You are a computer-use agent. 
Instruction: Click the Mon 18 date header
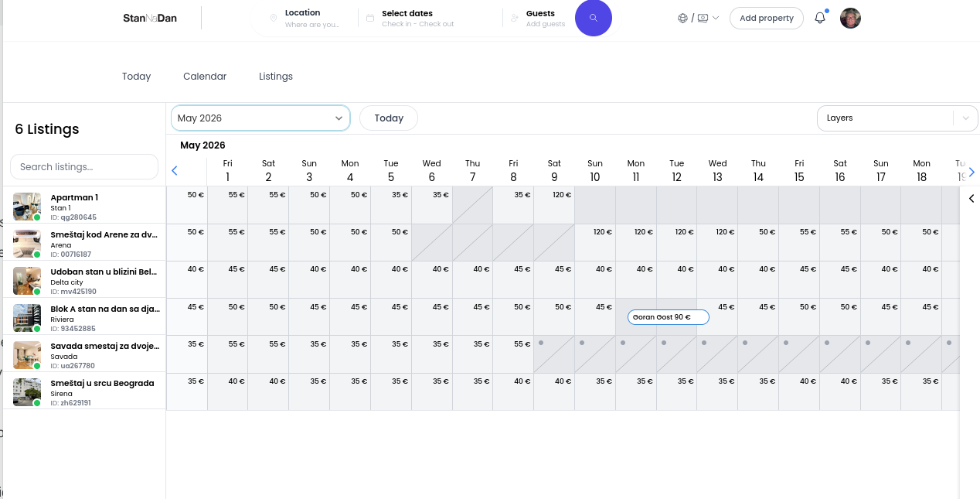pyautogui.click(x=921, y=171)
